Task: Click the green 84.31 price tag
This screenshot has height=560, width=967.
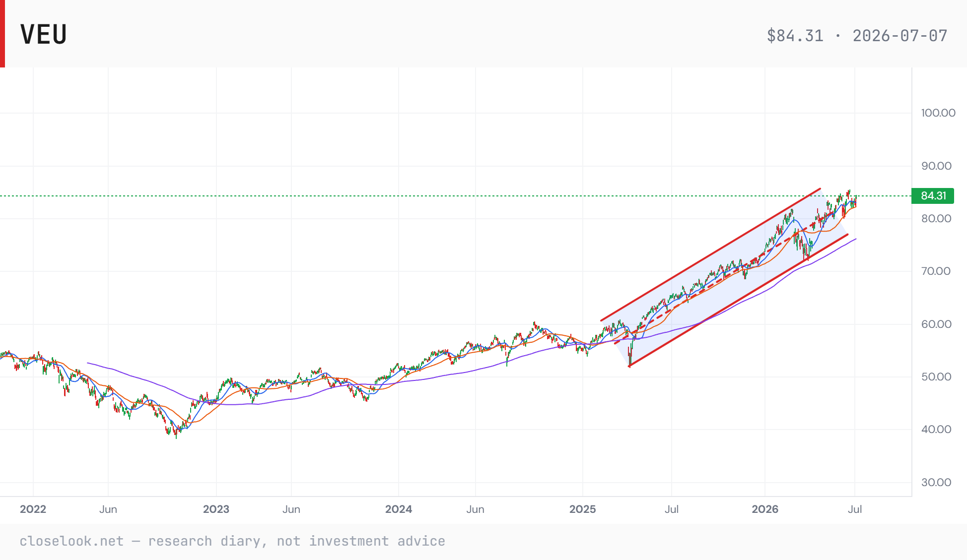Action: [933, 196]
